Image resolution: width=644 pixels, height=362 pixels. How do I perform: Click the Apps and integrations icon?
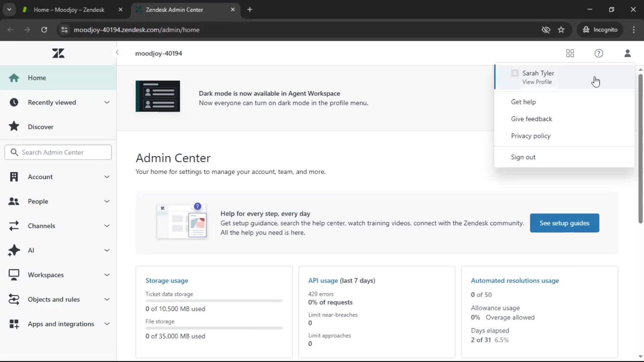point(14,324)
